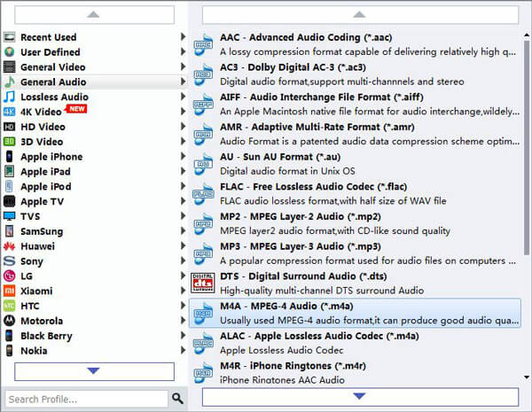Open the Lossless Audio category
Viewport: 532px width, 412px height.
coord(94,97)
